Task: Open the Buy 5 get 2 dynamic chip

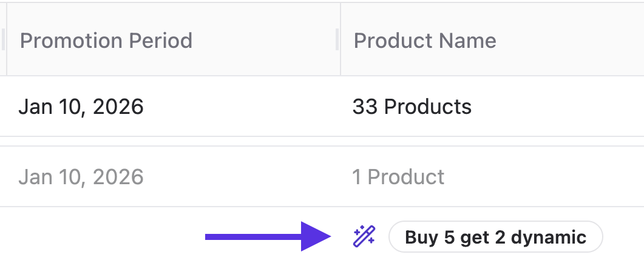Action: (495, 237)
